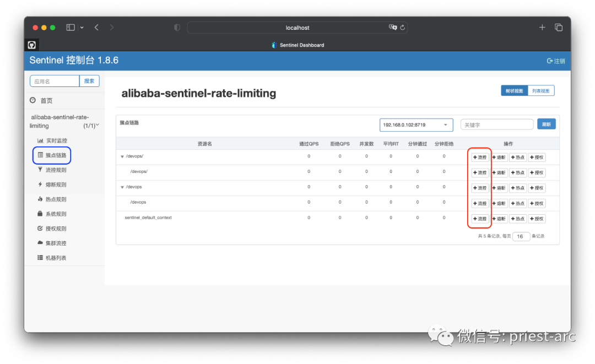Add 熔断 rule for sentinel_default_context
This screenshot has width=595, height=364.
coord(499,219)
